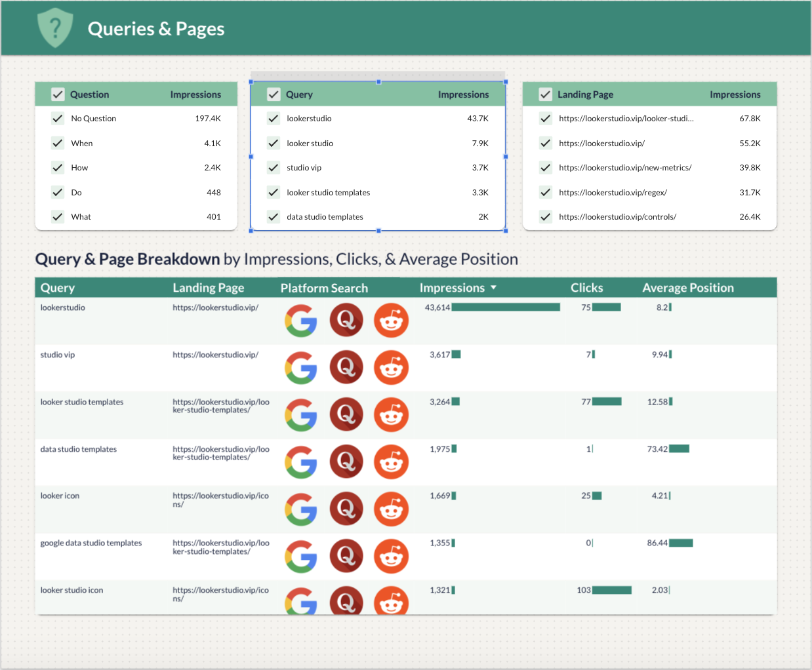Sort table by Landing Page column header
812x670 pixels.
[209, 288]
